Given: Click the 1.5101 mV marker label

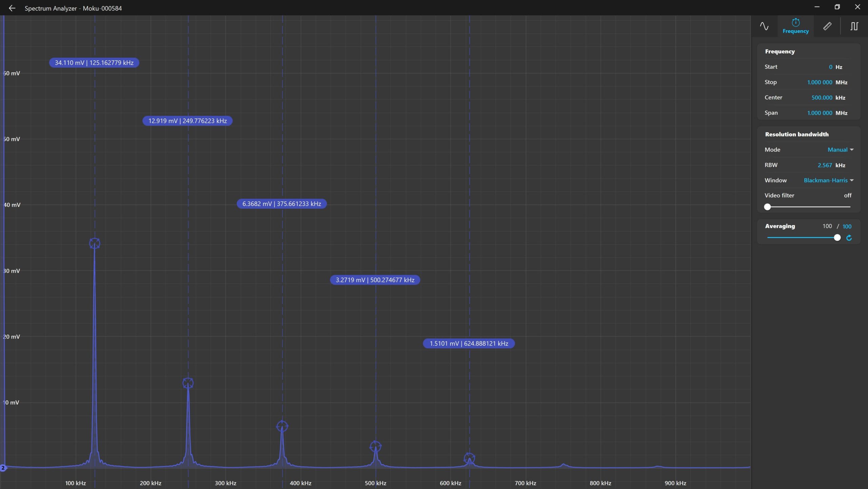Looking at the screenshot, I should click(x=469, y=343).
